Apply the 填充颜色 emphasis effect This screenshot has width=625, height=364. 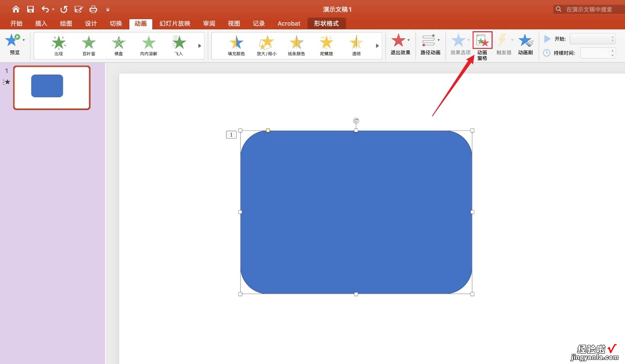236,45
